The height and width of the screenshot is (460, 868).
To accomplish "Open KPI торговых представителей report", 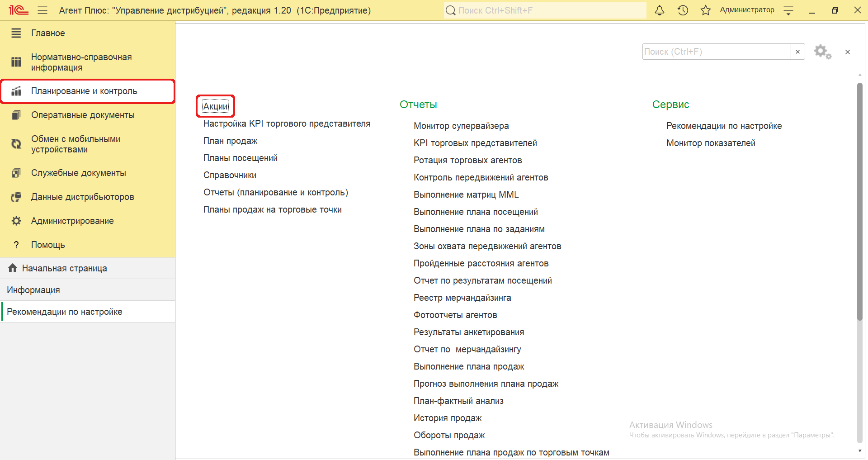I will point(475,143).
